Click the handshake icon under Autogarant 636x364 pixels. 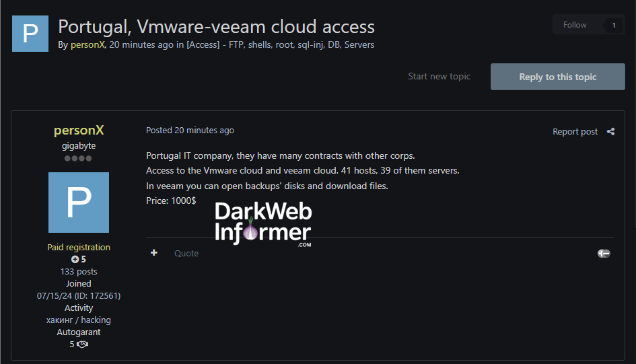pyautogui.click(x=82, y=344)
